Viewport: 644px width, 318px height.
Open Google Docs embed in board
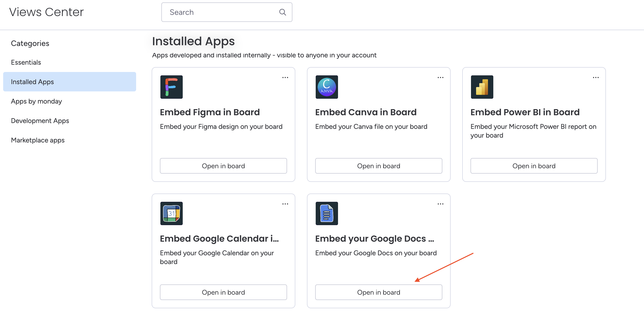click(379, 292)
